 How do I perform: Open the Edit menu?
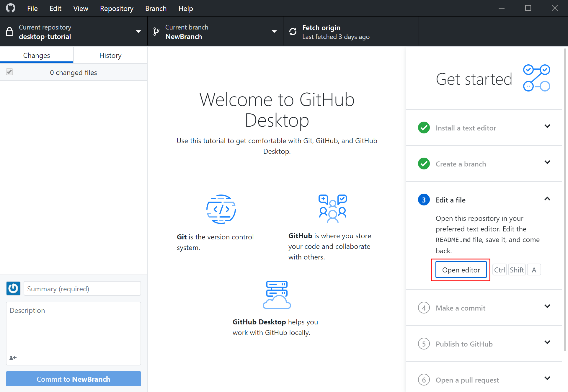(56, 9)
